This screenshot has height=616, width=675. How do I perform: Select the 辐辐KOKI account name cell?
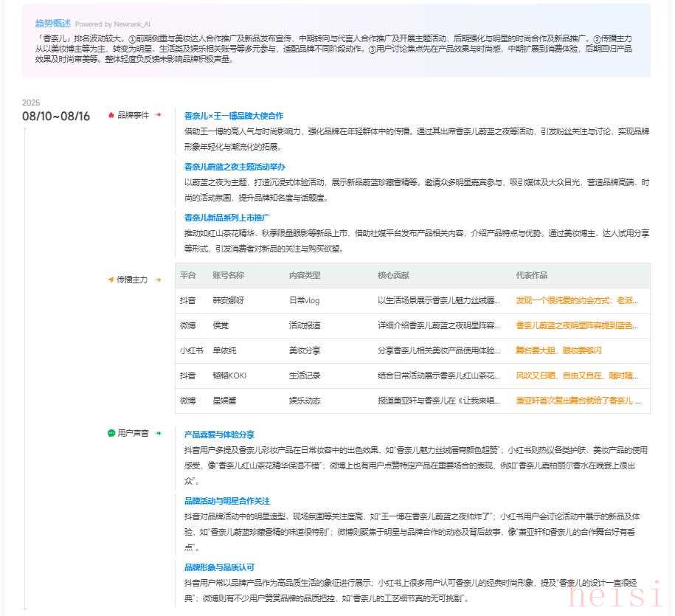coord(229,376)
